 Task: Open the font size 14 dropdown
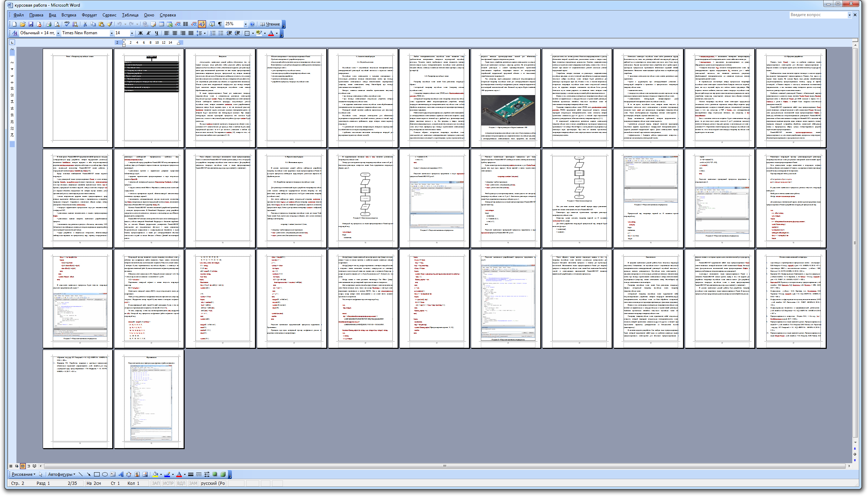click(x=132, y=33)
